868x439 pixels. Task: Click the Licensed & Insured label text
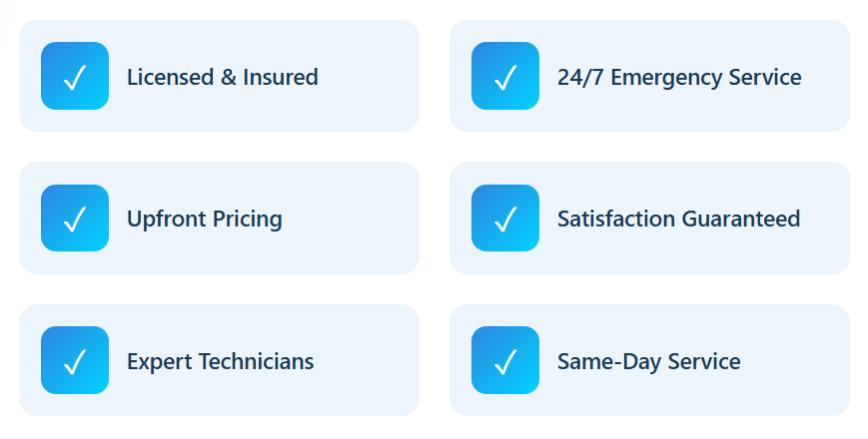click(222, 77)
